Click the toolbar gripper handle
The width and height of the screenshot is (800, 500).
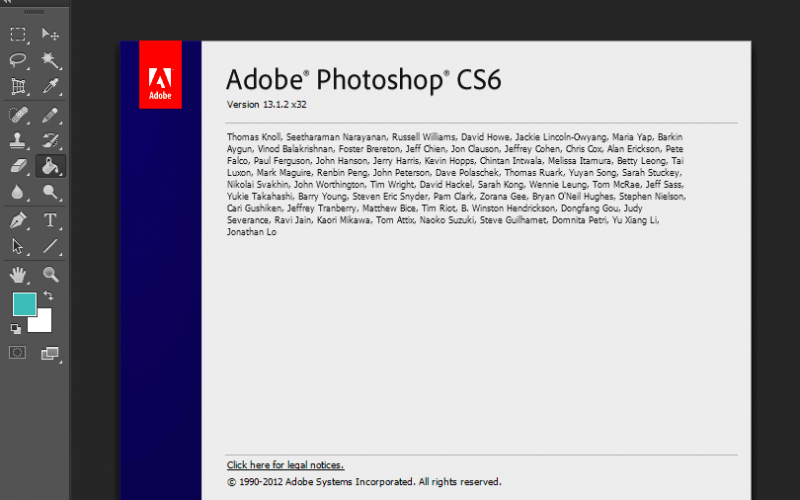coord(34,12)
